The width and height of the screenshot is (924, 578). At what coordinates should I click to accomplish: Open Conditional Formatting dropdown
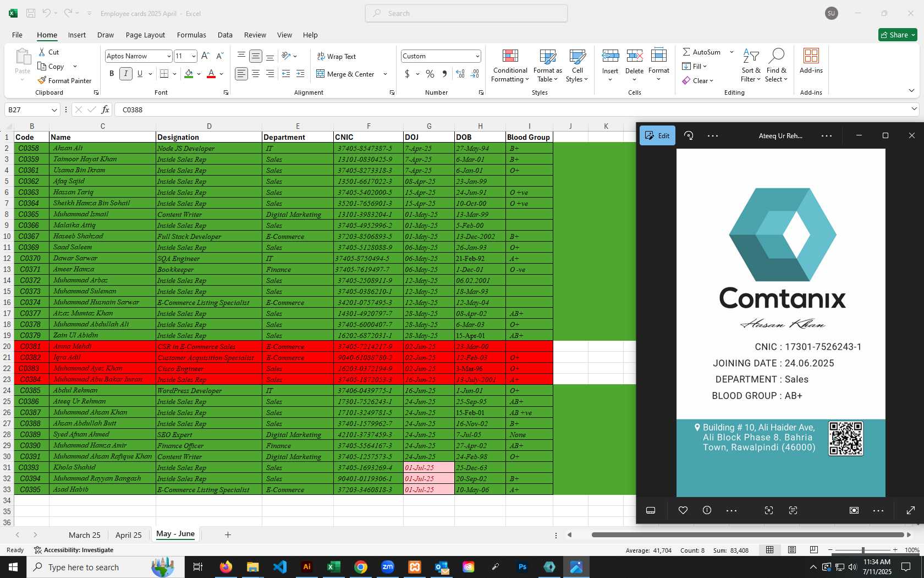point(510,66)
